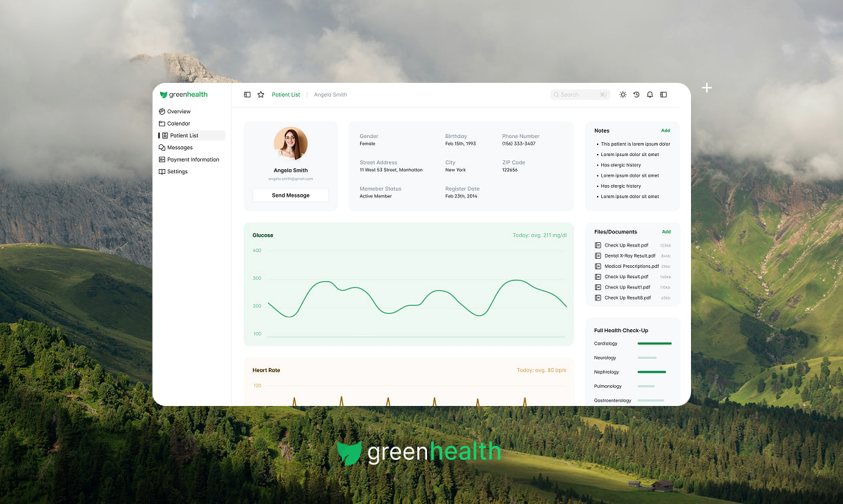
Task: Focus the Search input field
Action: pos(580,95)
